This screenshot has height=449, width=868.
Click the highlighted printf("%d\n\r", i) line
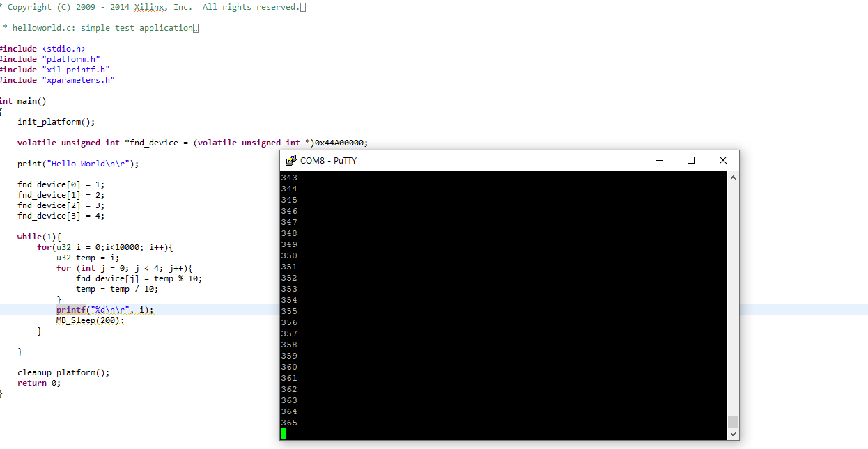pos(105,310)
